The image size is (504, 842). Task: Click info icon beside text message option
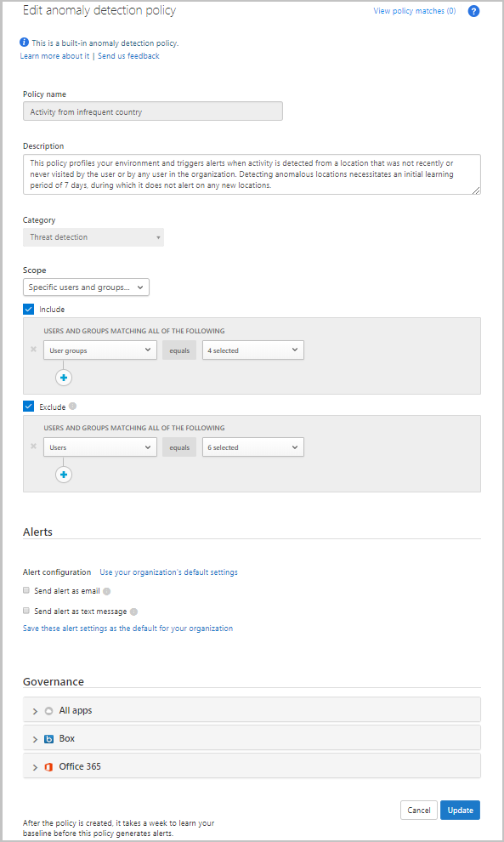point(133,612)
